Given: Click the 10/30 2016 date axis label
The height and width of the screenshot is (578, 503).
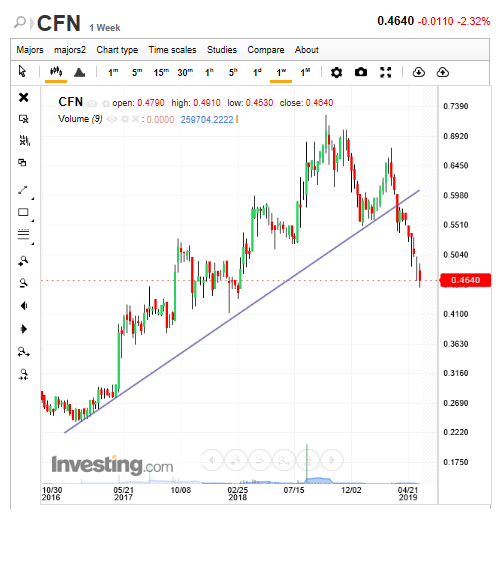Looking at the screenshot, I should [52, 494].
